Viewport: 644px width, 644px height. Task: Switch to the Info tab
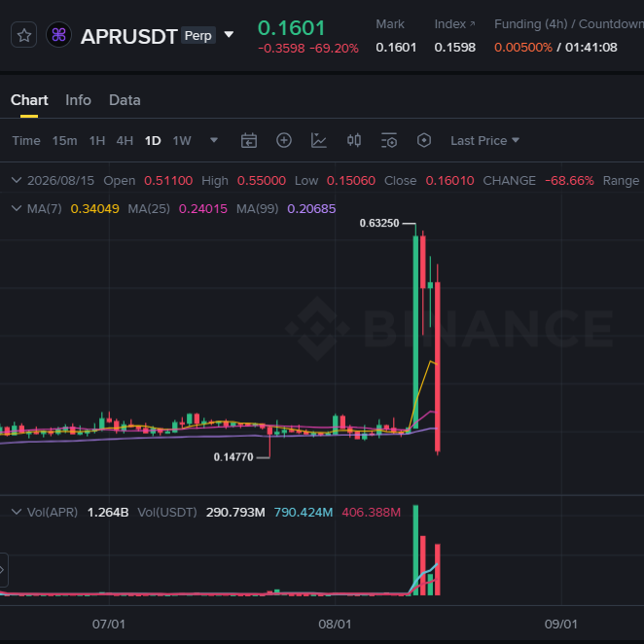[78, 100]
